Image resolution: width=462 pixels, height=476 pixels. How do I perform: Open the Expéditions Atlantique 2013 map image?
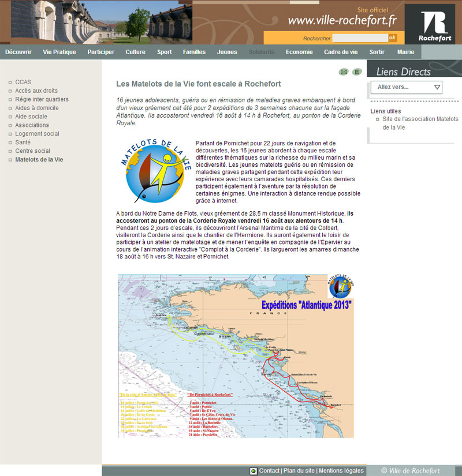[x=236, y=356]
